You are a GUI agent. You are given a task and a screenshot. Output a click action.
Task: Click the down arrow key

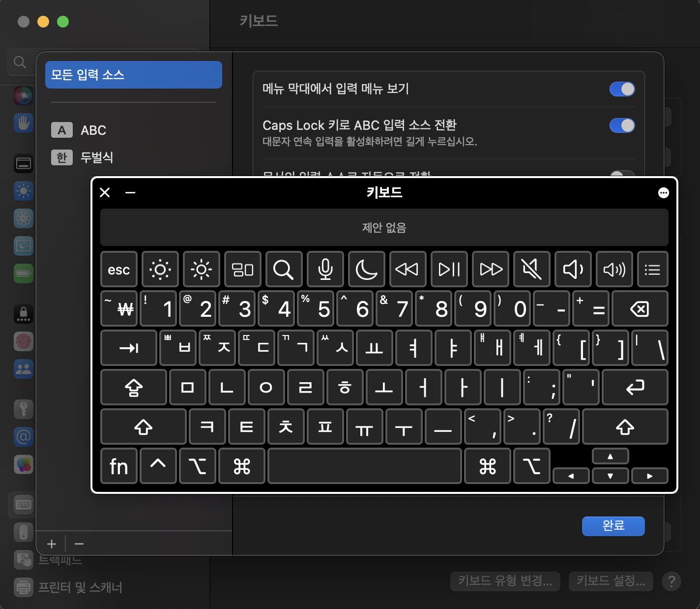point(611,476)
